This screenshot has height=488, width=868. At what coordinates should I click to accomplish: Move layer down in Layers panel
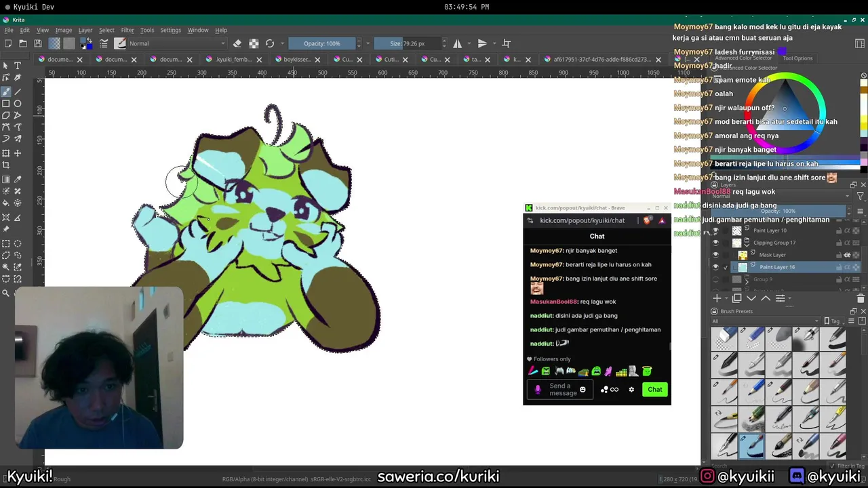[751, 298]
